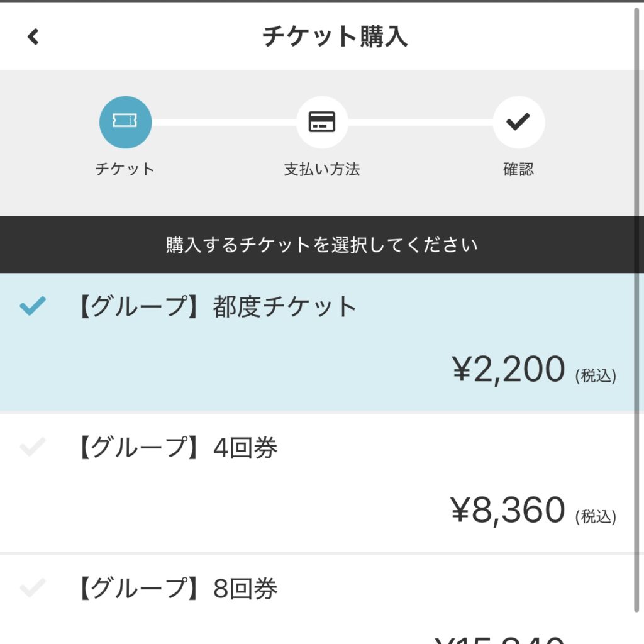Screen dimensions: 644x644
Task: Check the grey checkmark for 4回券
Action: pyautogui.click(x=33, y=447)
